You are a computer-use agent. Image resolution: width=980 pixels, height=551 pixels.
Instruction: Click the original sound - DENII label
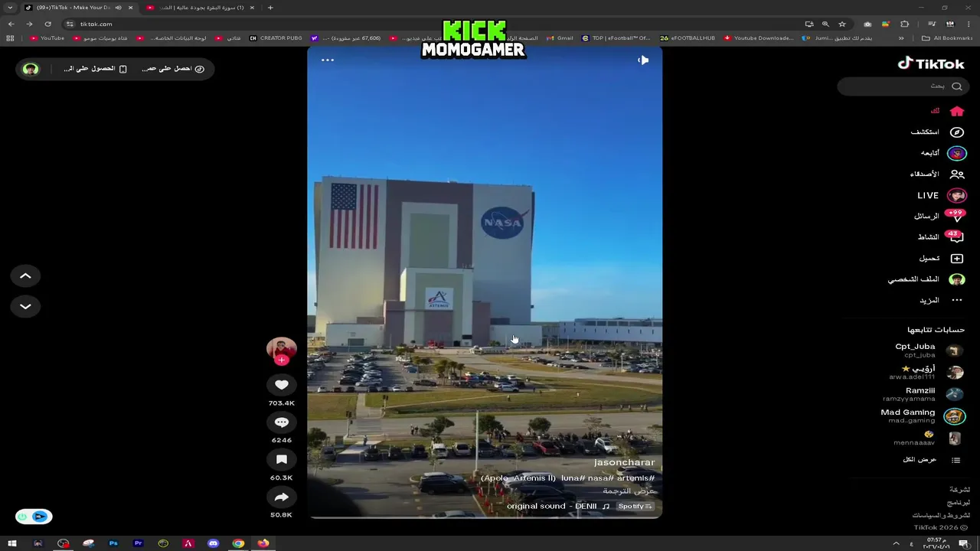tap(551, 506)
